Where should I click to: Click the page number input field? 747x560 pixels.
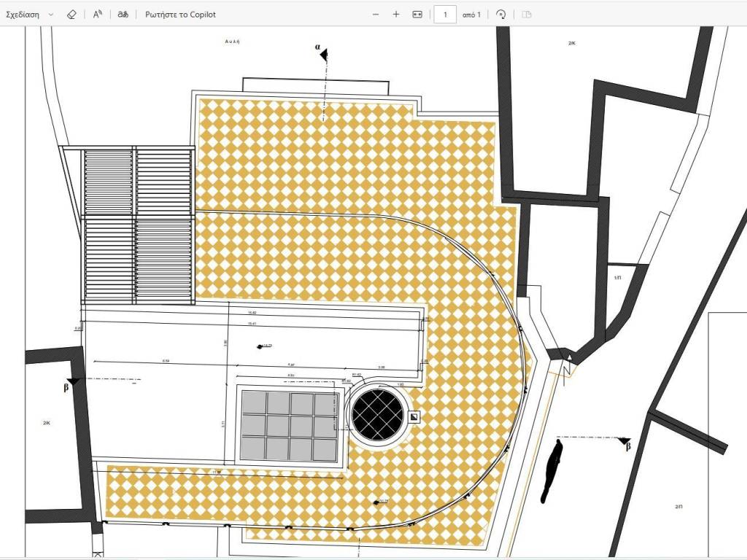point(445,14)
